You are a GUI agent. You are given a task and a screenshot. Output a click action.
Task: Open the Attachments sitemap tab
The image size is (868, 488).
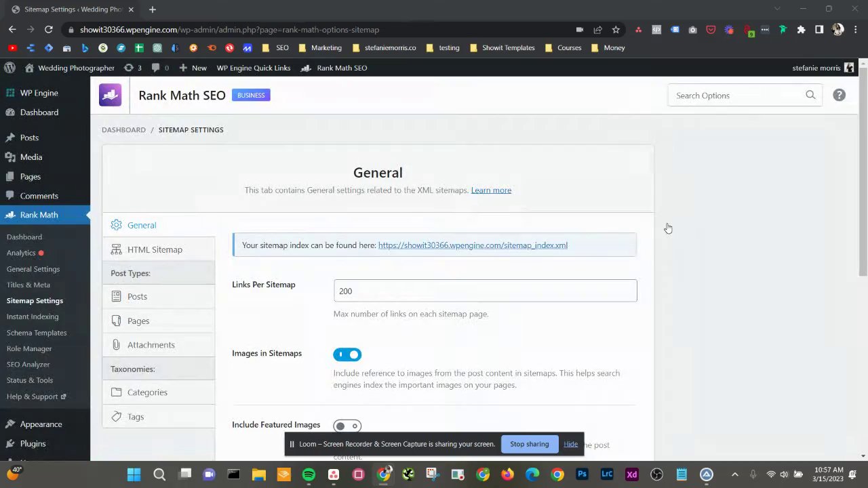point(159,344)
